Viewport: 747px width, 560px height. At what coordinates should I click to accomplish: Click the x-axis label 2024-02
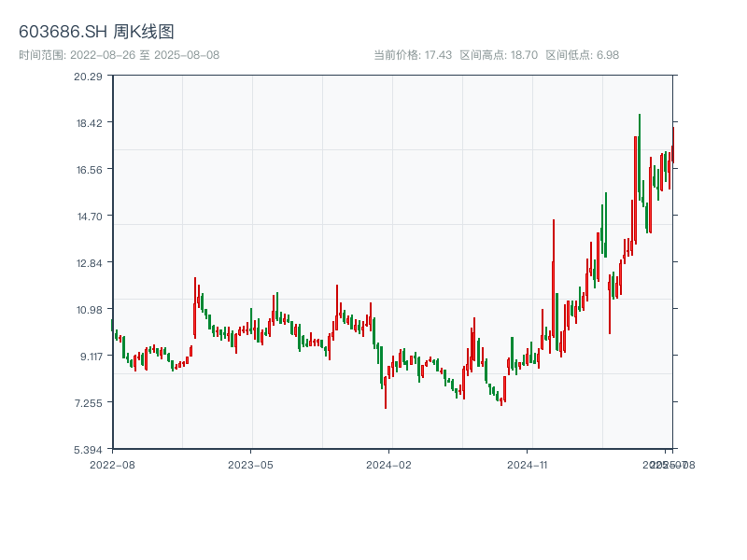point(388,465)
